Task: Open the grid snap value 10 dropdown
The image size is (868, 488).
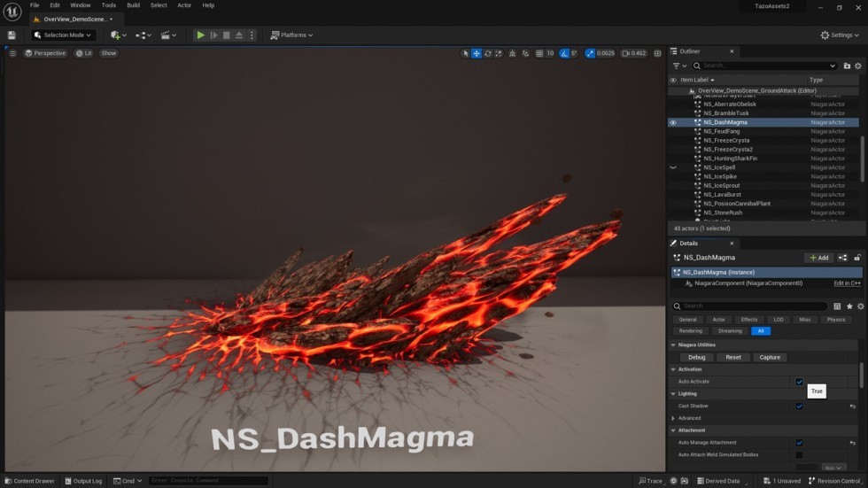Action: point(550,53)
